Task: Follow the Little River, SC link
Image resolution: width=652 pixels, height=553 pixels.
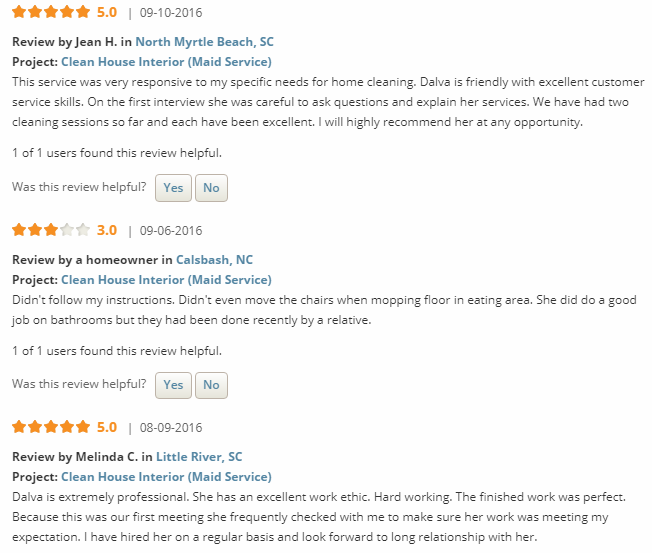Action: pyautogui.click(x=199, y=457)
